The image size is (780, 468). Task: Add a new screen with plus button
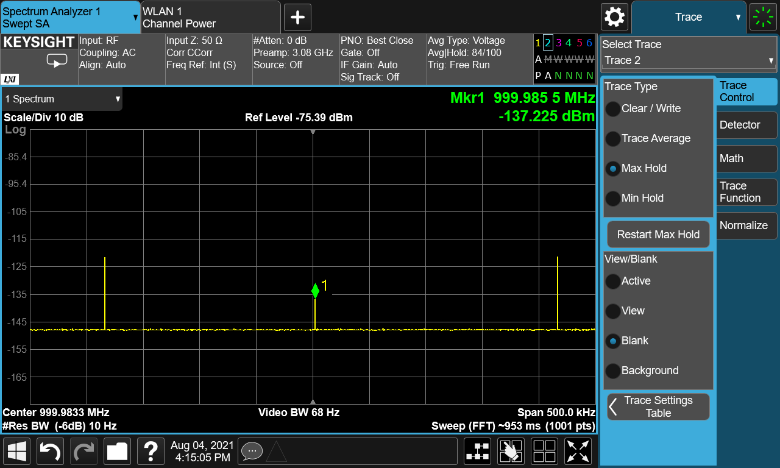[298, 17]
